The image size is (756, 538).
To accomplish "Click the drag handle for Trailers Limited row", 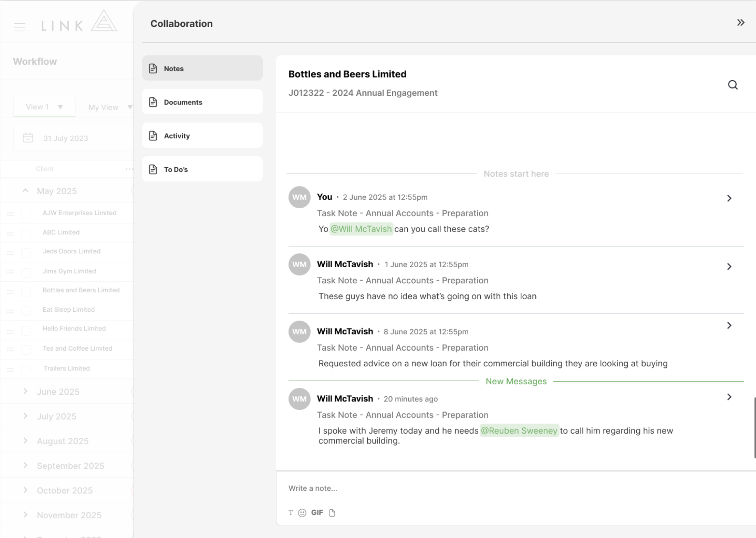I will coord(10,370).
